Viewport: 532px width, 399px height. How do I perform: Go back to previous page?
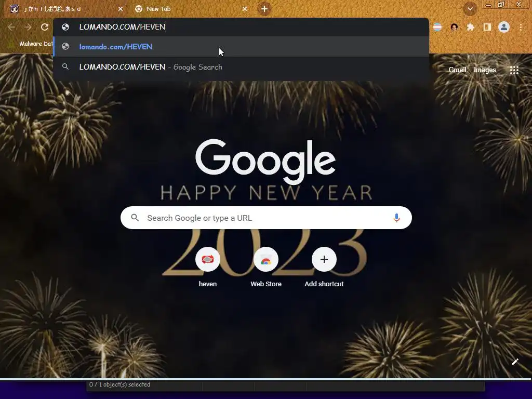(11, 27)
